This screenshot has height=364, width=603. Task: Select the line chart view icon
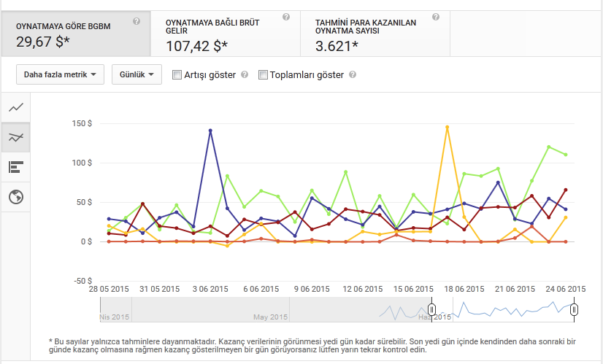[x=16, y=108]
